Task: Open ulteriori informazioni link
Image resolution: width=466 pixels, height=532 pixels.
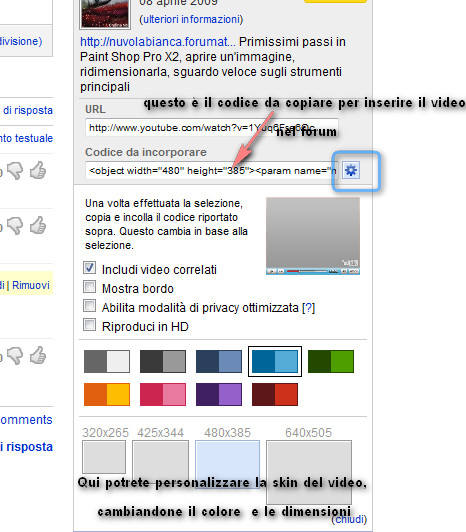Action: 191,19
